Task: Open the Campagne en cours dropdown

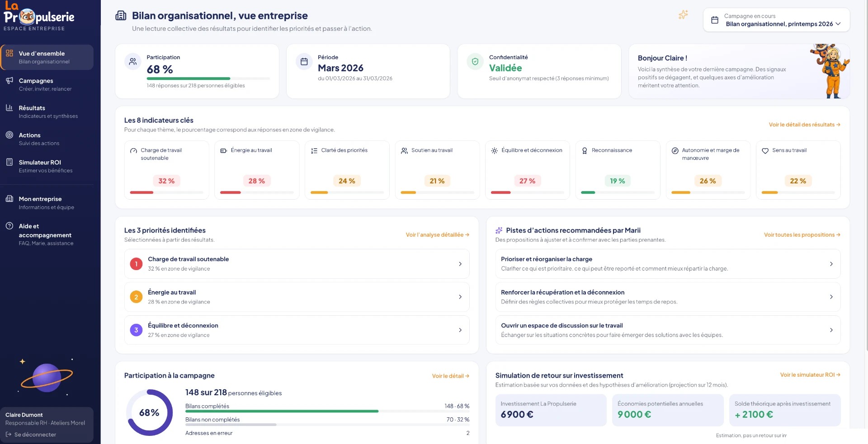Action: pos(776,20)
